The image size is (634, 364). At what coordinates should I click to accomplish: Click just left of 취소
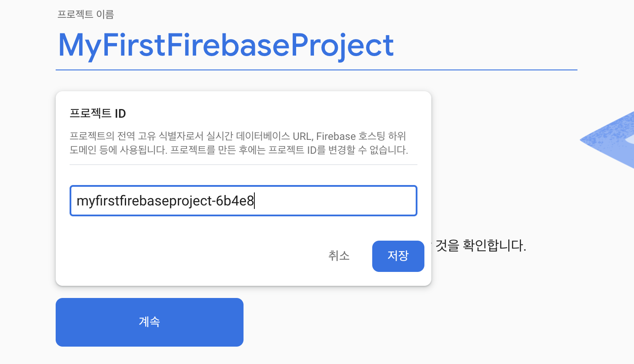click(322, 256)
